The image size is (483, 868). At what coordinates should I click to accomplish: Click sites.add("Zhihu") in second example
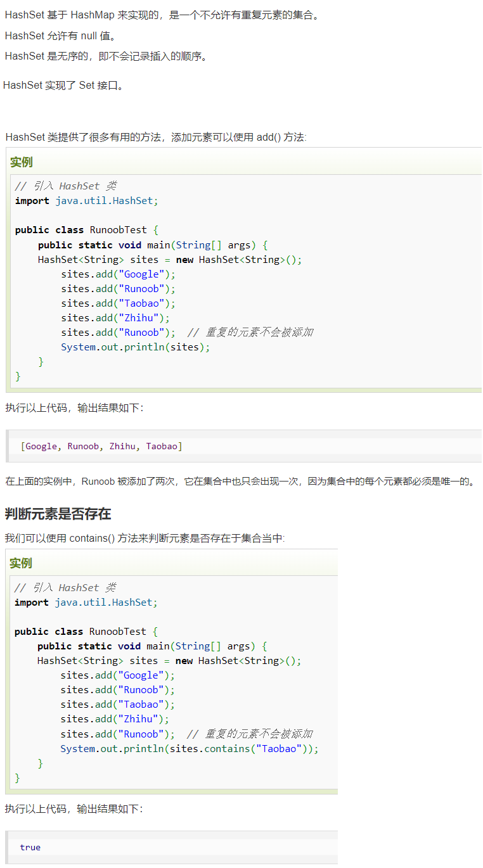(115, 719)
